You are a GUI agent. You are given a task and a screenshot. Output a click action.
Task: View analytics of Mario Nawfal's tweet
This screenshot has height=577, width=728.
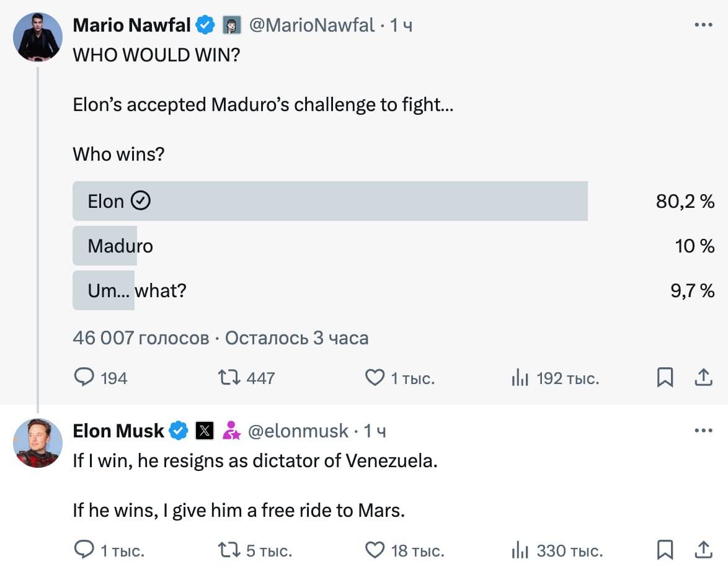coord(520,377)
